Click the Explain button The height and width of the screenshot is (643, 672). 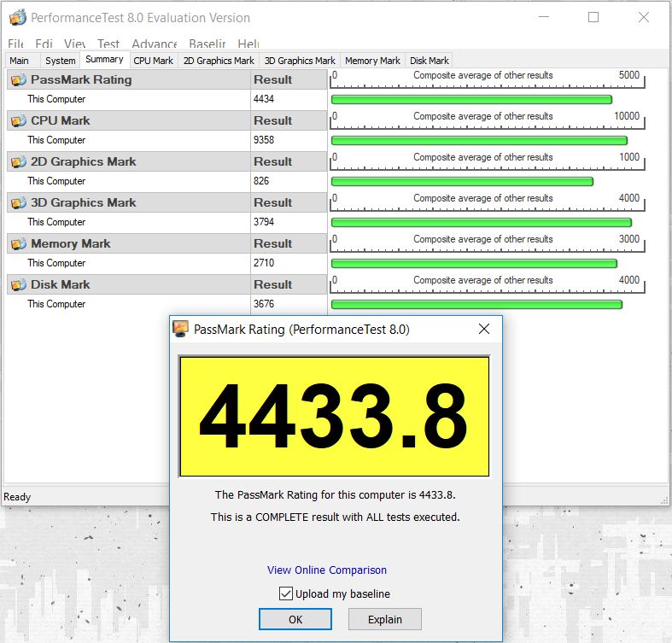coord(385,619)
